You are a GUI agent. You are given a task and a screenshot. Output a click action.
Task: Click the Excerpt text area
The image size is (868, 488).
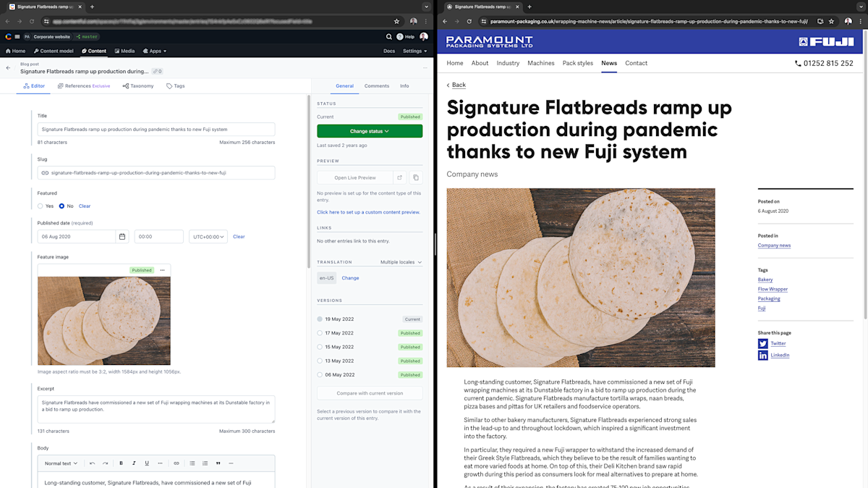(156, 409)
